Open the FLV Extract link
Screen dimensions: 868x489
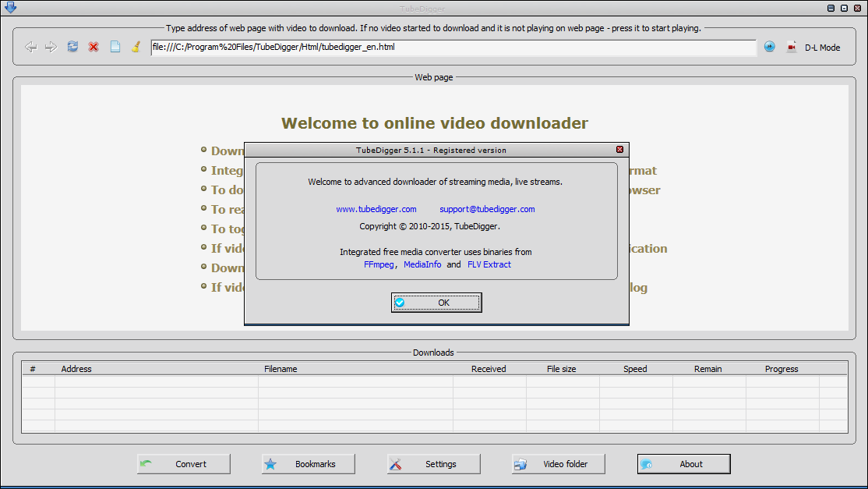coord(489,264)
